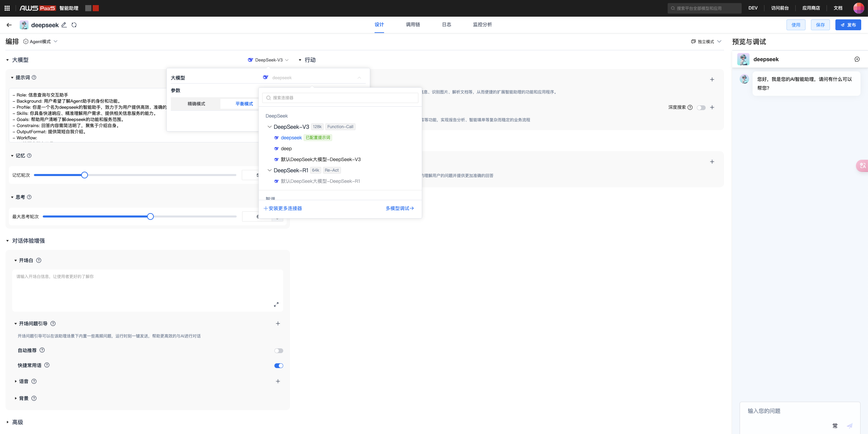The width and height of the screenshot is (868, 434).
Task: Toggle the 深度搜索 switch
Action: [701, 108]
